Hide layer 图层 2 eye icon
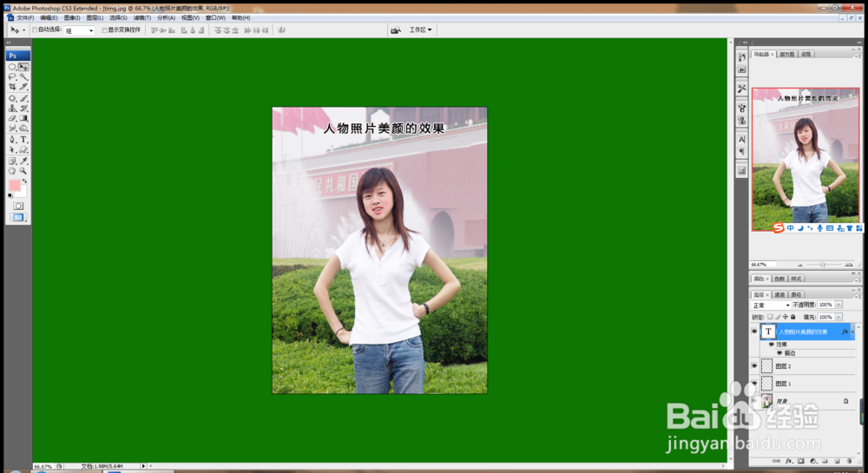 (754, 365)
